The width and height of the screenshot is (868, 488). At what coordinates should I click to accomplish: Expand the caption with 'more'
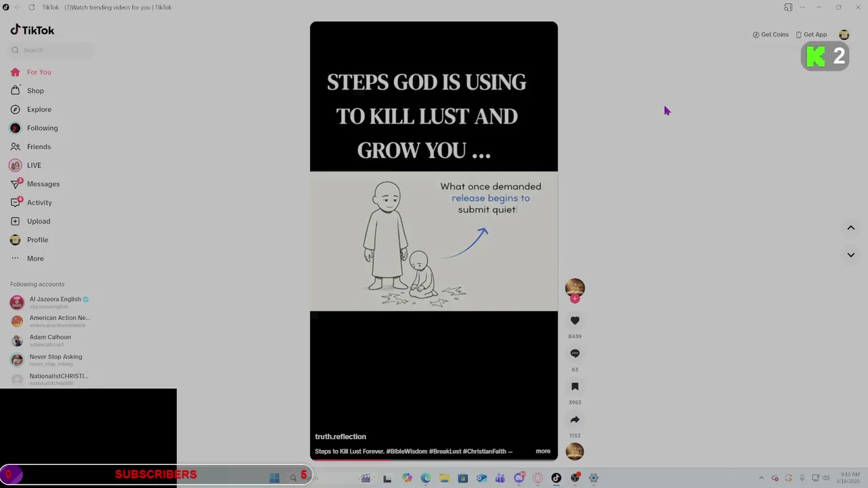tap(543, 451)
